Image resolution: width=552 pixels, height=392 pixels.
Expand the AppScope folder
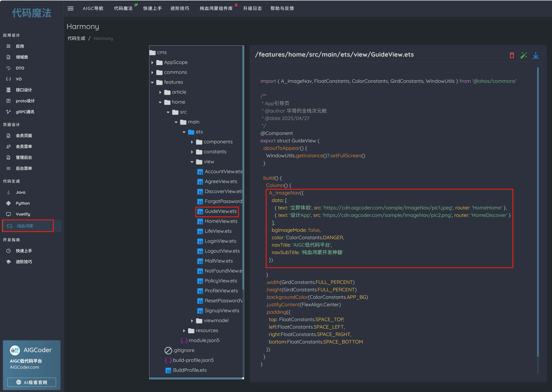point(152,63)
